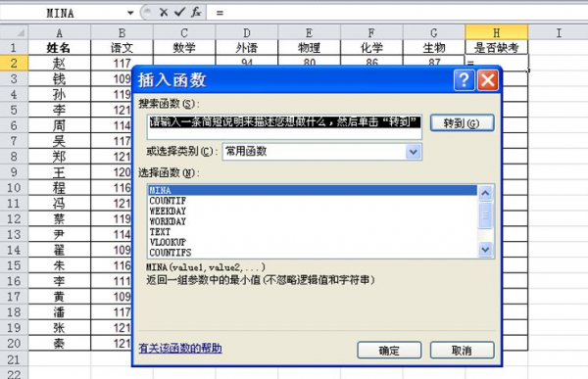Click name cell 张

[59, 328]
